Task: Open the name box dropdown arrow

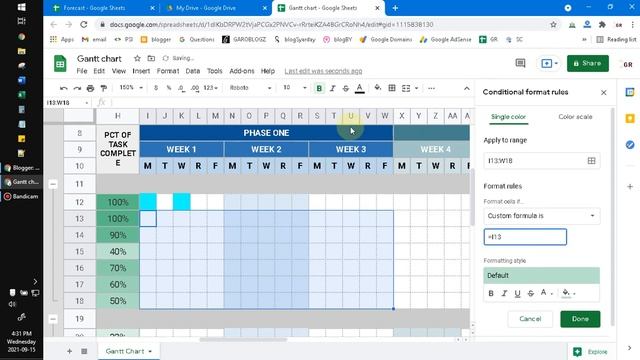Action: coord(87,102)
